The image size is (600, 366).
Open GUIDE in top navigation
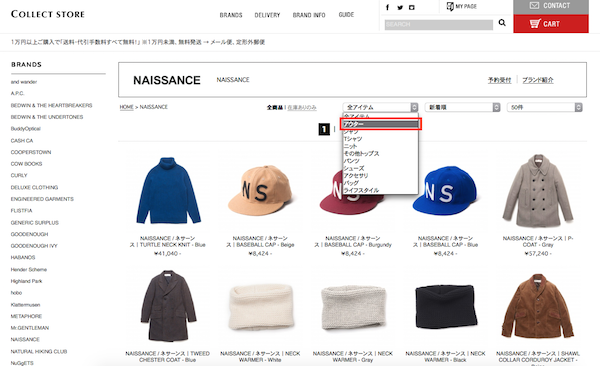pos(346,15)
